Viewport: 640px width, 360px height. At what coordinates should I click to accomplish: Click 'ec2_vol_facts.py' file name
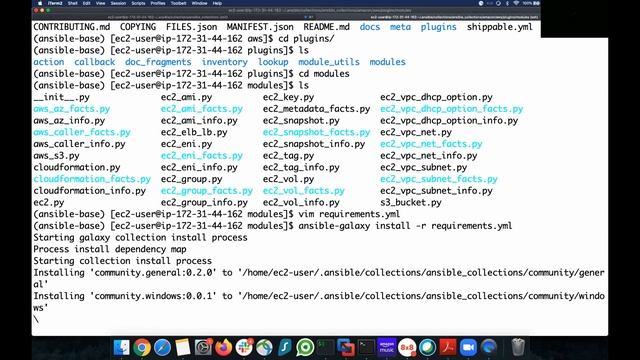point(304,191)
